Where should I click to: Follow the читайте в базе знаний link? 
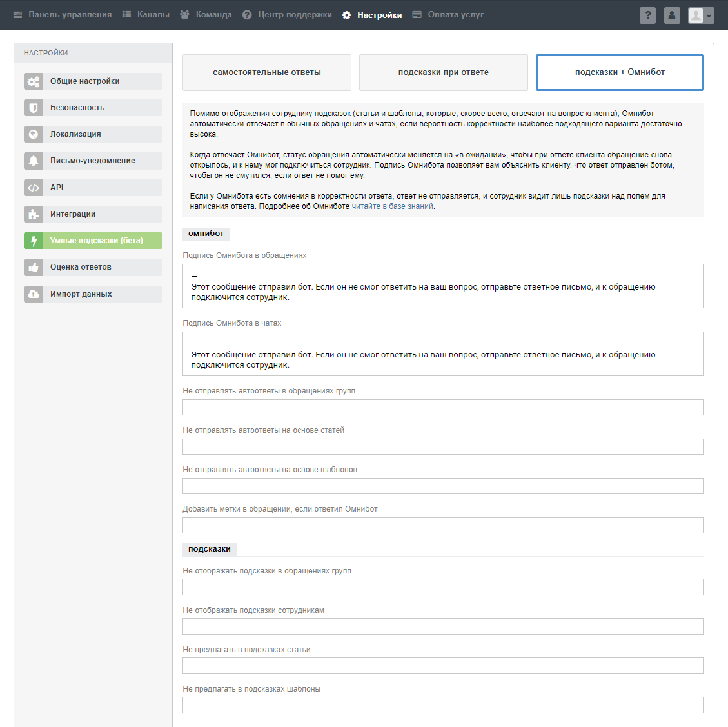click(392, 206)
